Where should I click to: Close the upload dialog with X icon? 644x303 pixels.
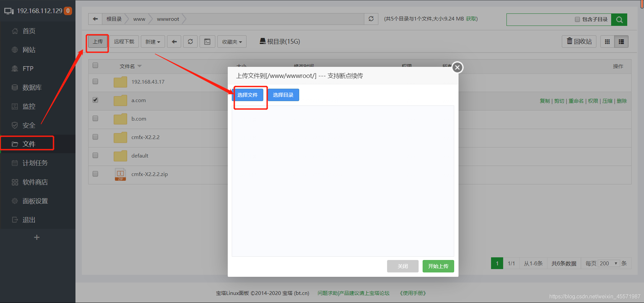pos(458,68)
